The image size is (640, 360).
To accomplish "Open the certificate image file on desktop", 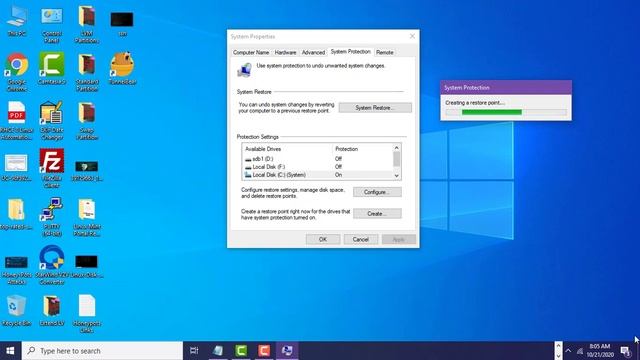I will pyautogui.click(x=17, y=167).
